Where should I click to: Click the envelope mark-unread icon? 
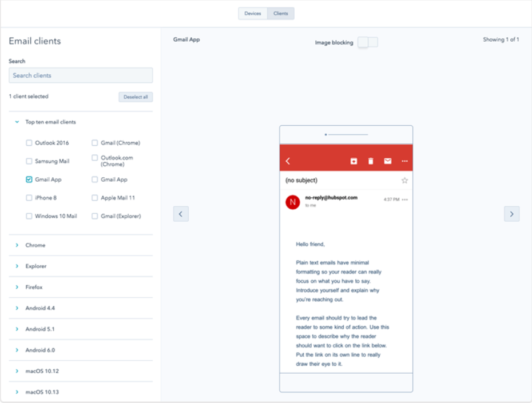(x=387, y=161)
